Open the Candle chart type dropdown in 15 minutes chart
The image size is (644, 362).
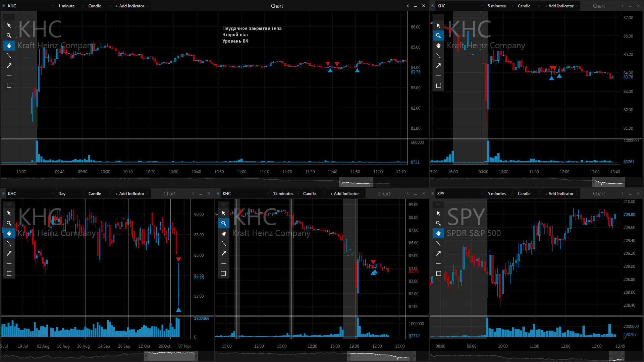(x=314, y=193)
